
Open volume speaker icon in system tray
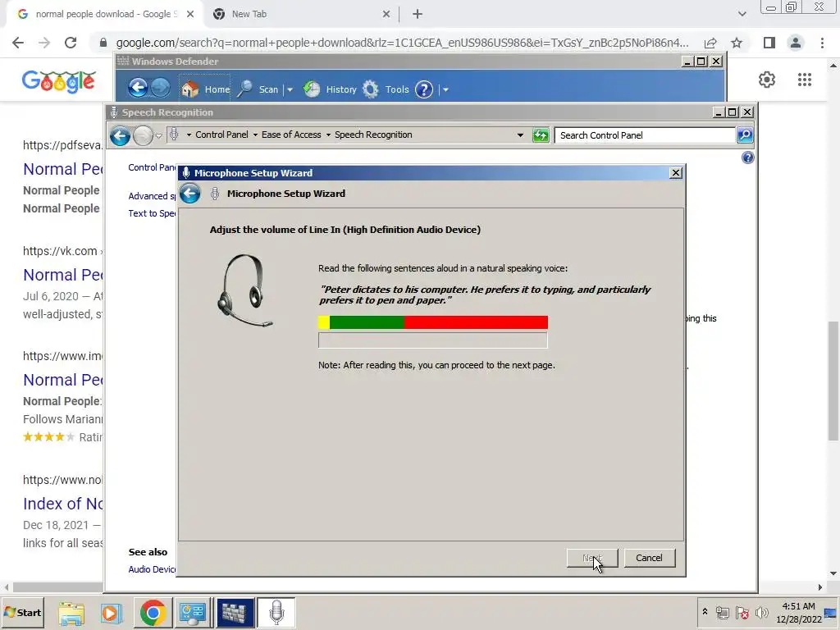pos(761,612)
